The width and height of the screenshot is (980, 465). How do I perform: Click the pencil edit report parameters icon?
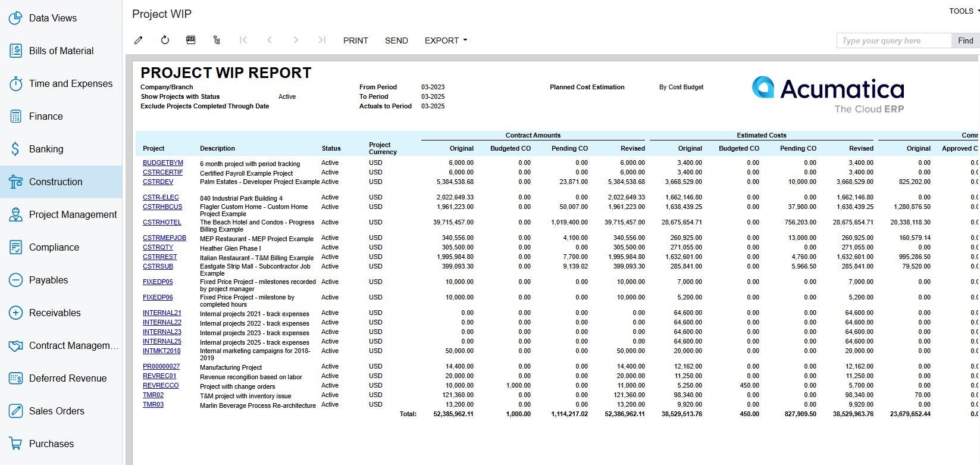[x=139, y=40]
